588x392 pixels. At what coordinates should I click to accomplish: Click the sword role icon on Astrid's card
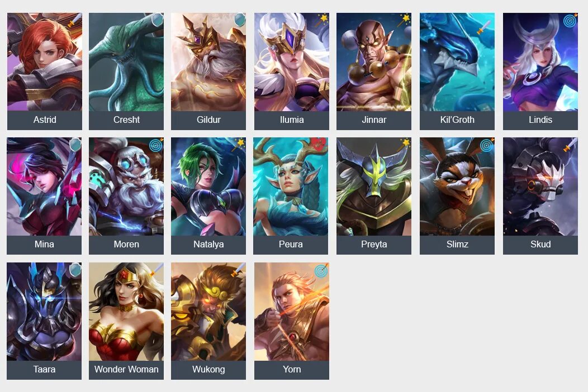pos(74,20)
